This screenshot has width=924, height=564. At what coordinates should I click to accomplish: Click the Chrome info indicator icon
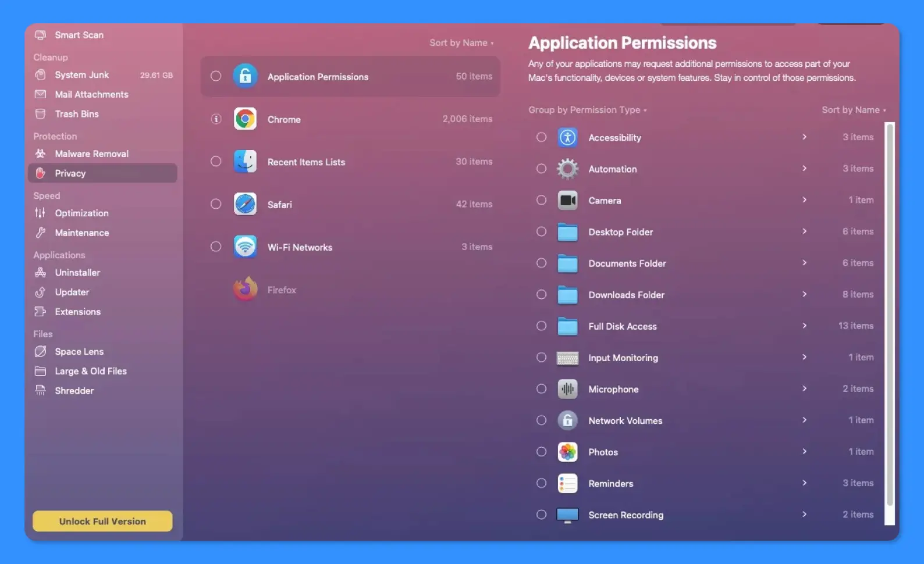(x=216, y=119)
